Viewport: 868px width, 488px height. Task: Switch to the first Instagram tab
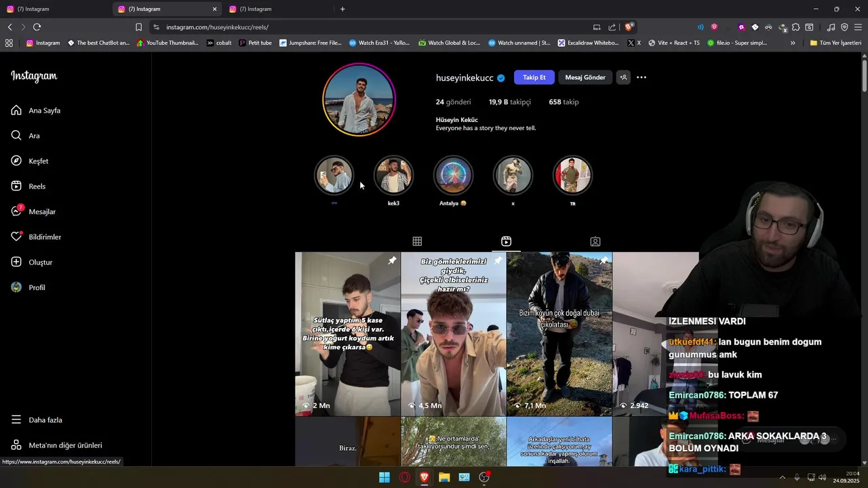(x=54, y=9)
